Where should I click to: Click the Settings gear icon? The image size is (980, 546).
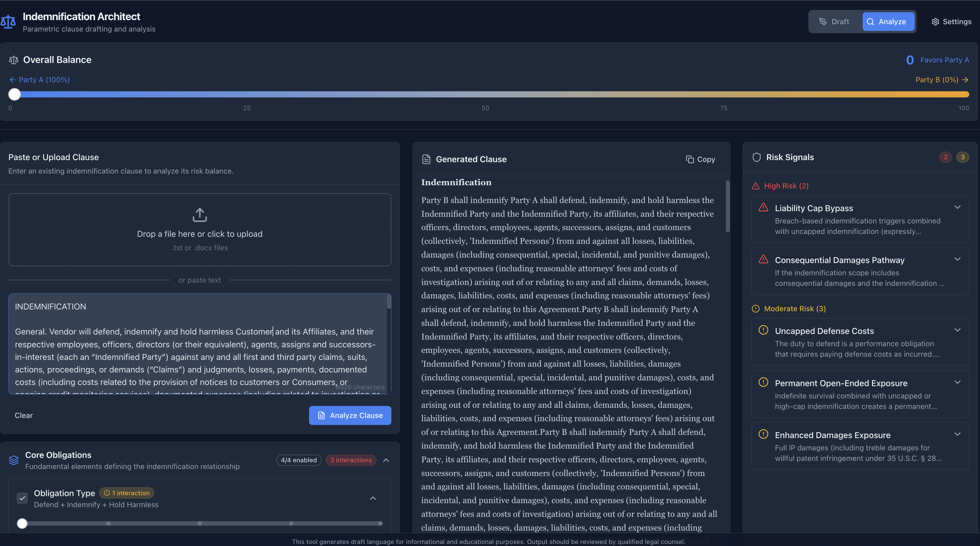pos(935,22)
